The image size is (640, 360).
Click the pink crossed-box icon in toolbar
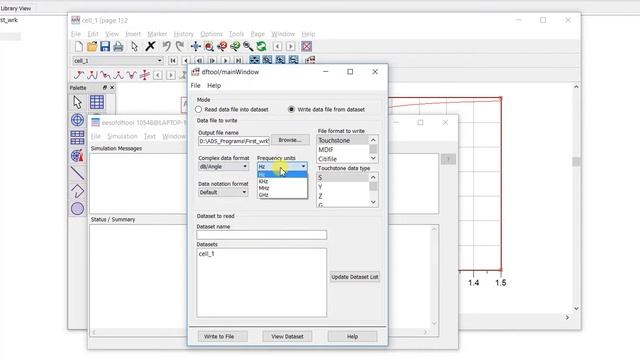tap(307, 47)
